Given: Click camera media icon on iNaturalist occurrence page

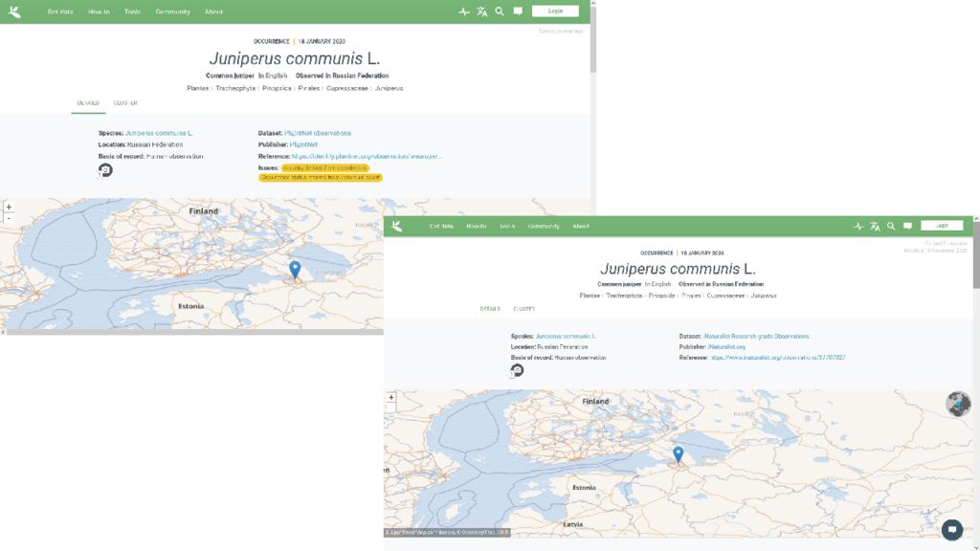Looking at the screenshot, I should [x=518, y=370].
